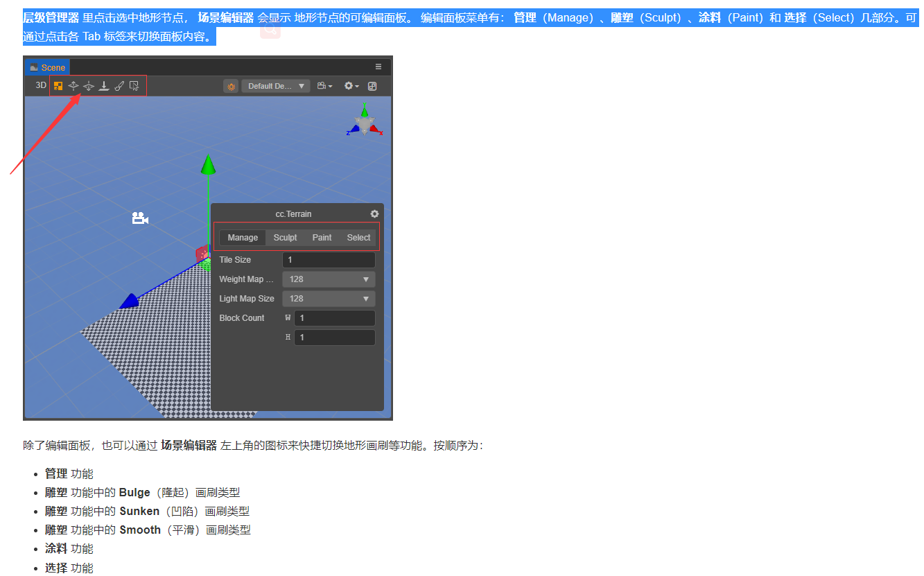Viewport: 924px width, 576px height.
Task: Click the Block Count H input field
Action: pyautogui.click(x=334, y=338)
